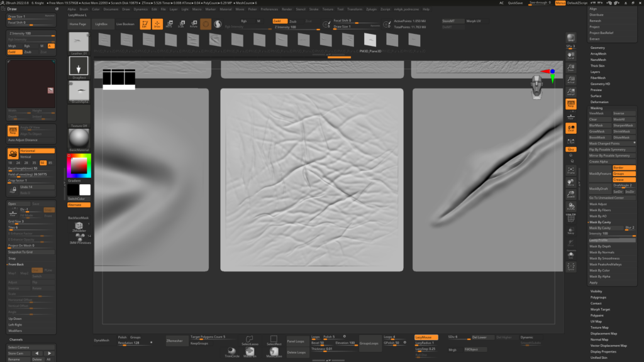Pick a color in the color picker square
The height and width of the screenshot is (362, 644).
pos(79,165)
